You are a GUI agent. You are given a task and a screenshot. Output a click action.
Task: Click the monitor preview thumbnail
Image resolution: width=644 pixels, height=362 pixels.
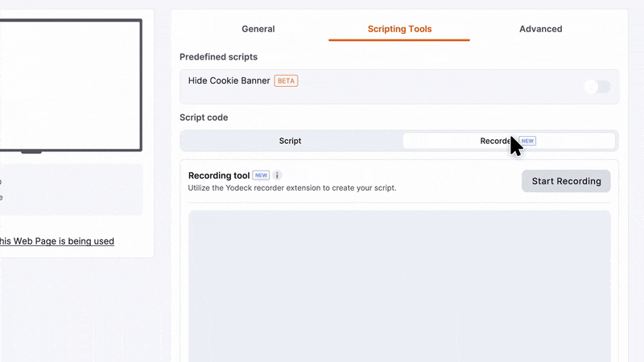click(x=71, y=85)
